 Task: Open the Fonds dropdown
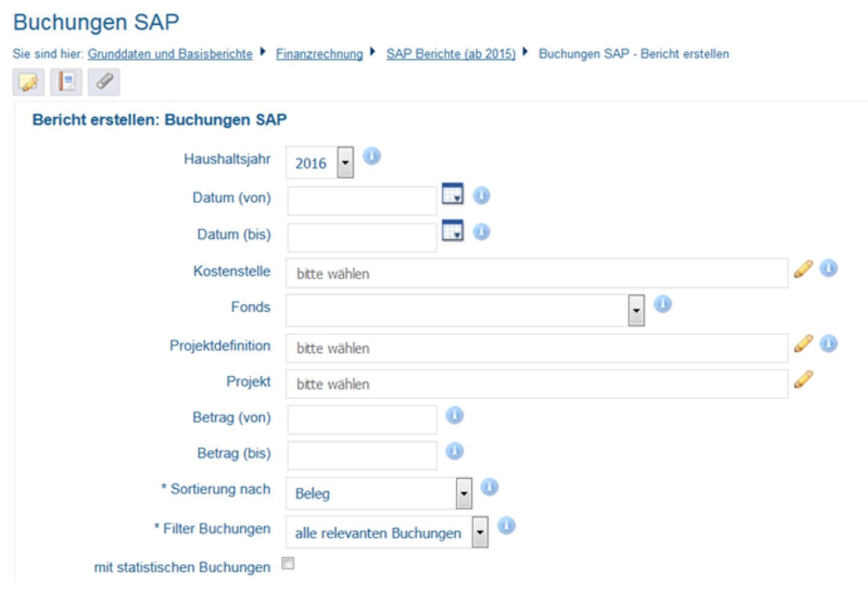click(465, 311)
